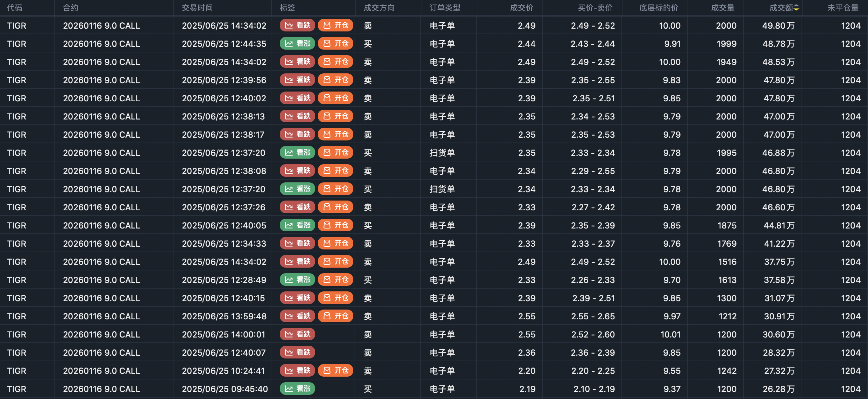
Task: Select the 2025/06/25 12:40:02 time cell
Action: (x=224, y=98)
